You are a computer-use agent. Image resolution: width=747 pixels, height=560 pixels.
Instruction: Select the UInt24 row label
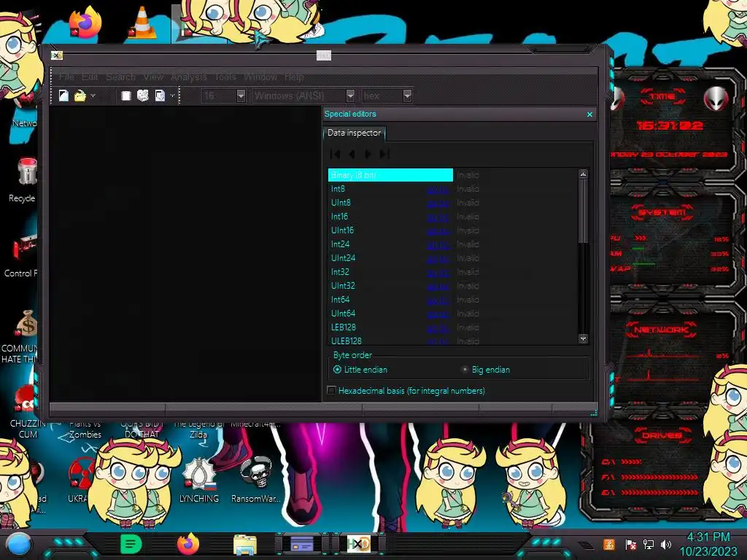343,258
